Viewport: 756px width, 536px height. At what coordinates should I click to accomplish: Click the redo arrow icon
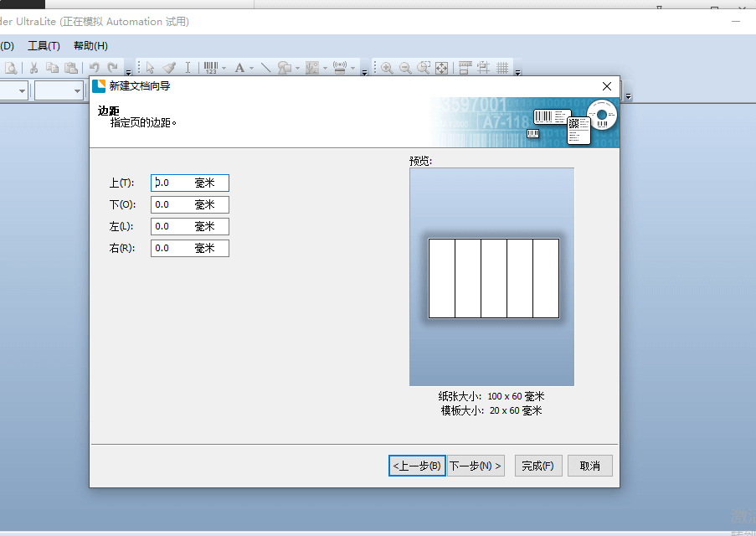tap(113, 68)
